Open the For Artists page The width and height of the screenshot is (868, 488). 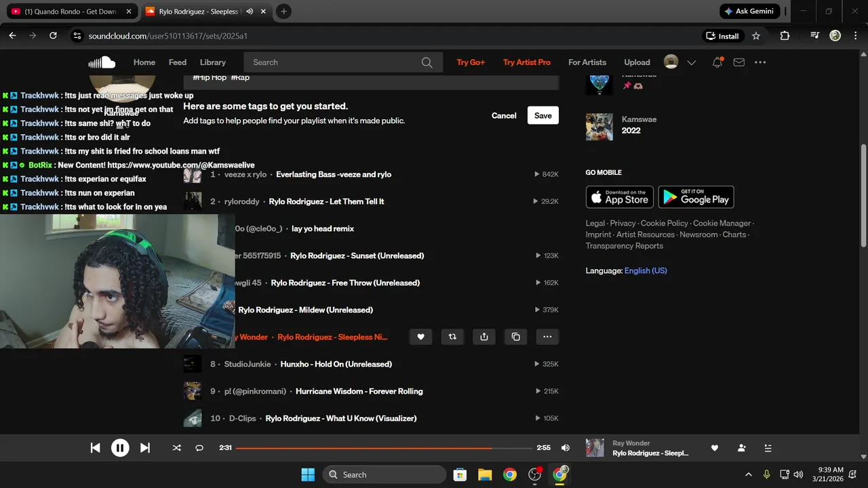587,62
